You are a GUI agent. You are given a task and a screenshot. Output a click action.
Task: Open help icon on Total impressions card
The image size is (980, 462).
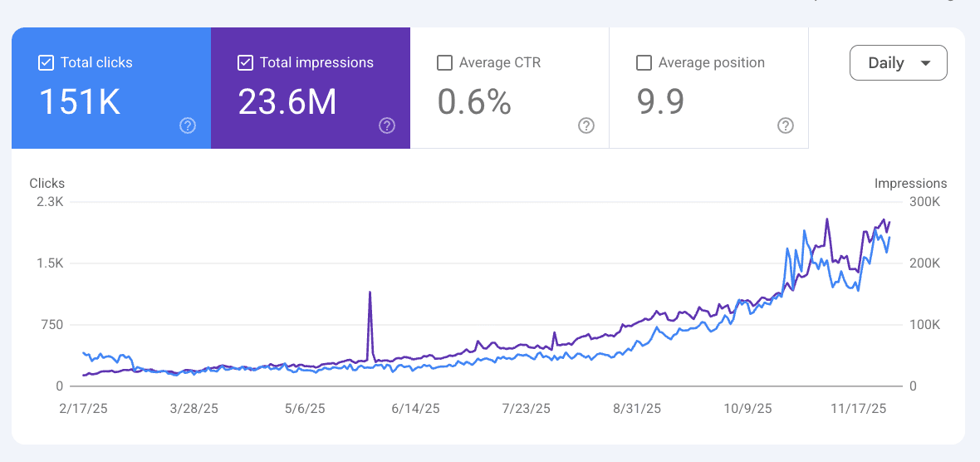point(387,125)
